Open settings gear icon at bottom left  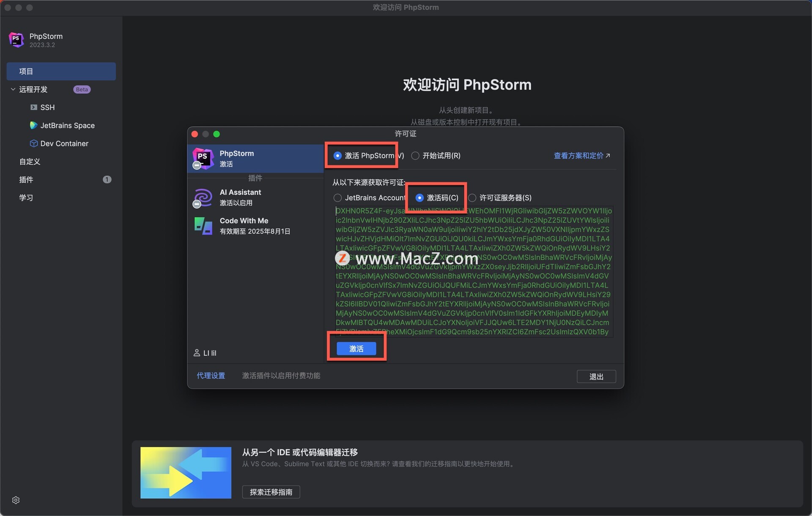coord(16,500)
